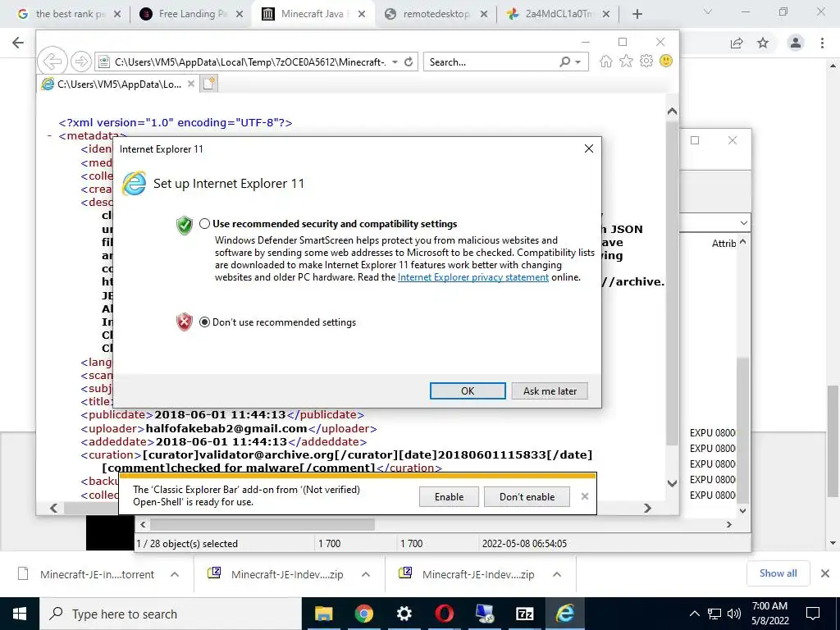Refresh the page in Internet Explorer
This screenshot has height=630, width=840.
[409, 62]
